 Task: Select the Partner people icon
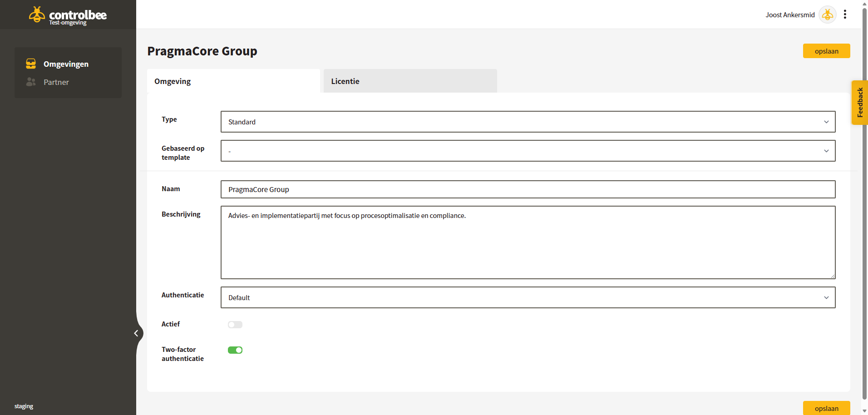pos(31,82)
